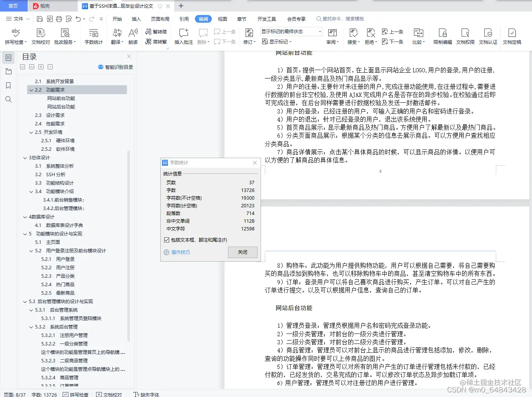Collapse the 5.3 后台管理模块的设计与实现 node

[25, 301]
